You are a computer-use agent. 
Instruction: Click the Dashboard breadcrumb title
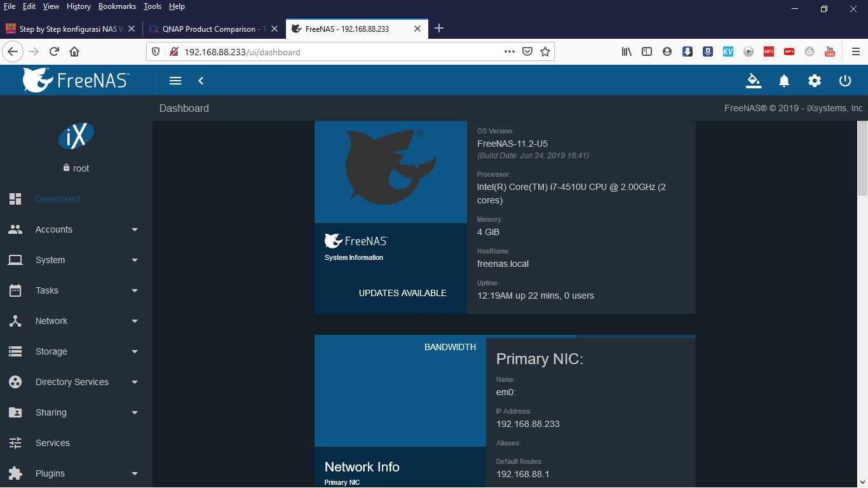pos(184,109)
